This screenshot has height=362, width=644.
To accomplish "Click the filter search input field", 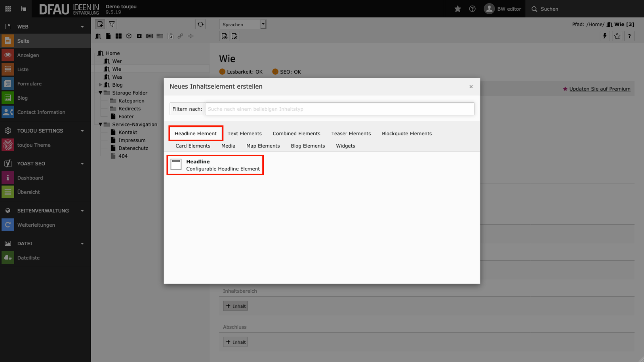I will point(339,109).
